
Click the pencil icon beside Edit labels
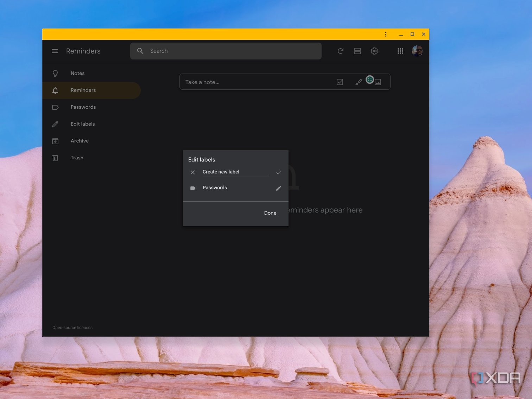[55, 124]
